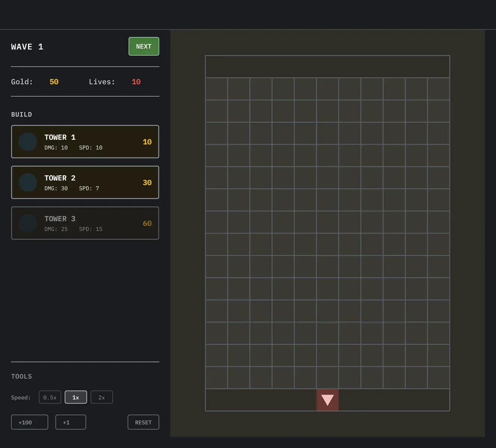Click the Tower 3 circle icon

coord(28,223)
